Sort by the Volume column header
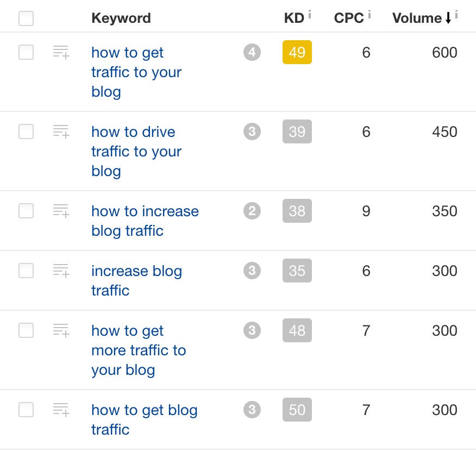This screenshot has height=452, width=476. tap(417, 18)
